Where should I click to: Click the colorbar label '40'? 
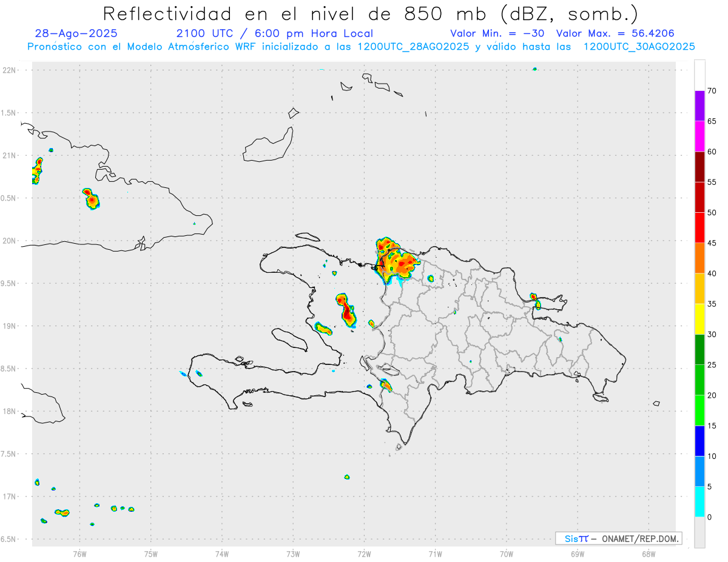[712, 273]
